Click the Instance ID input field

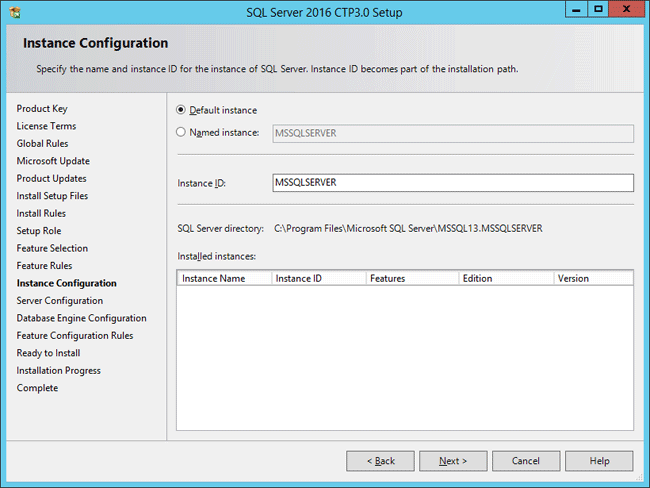[452, 183]
